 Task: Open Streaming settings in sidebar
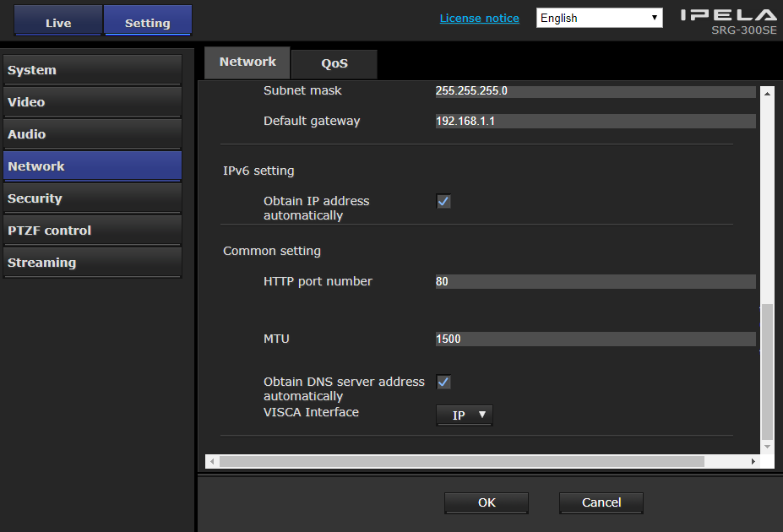click(92, 263)
